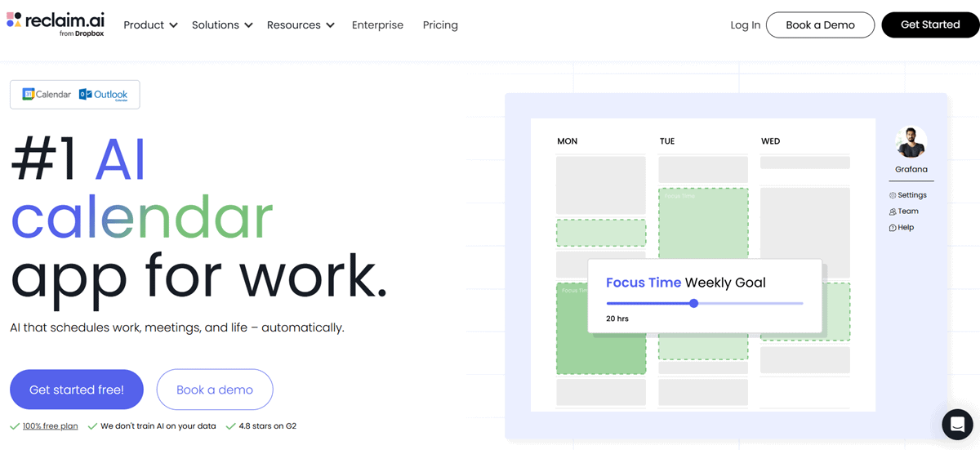Expand the Resources dropdown chevron
The image size is (980, 450).
[330, 25]
